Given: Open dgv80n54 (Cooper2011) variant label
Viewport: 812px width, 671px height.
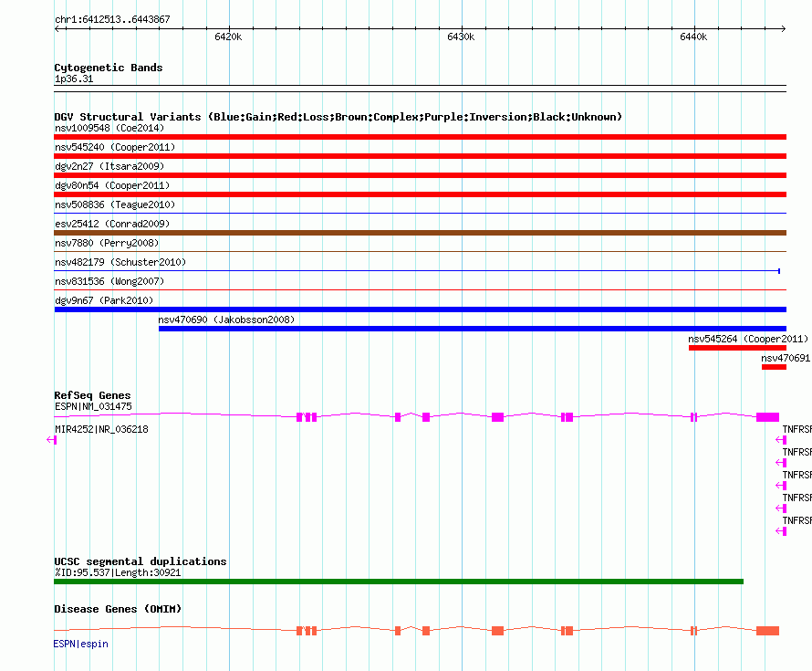Looking at the screenshot, I should coord(112,185).
